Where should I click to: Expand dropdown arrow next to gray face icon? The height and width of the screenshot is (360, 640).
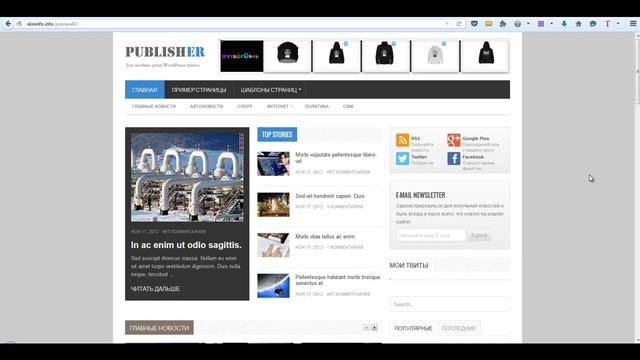coord(528,24)
